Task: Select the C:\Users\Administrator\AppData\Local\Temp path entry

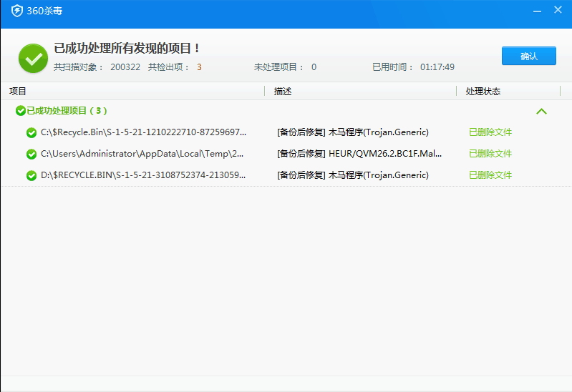Action: click(142, 154)
